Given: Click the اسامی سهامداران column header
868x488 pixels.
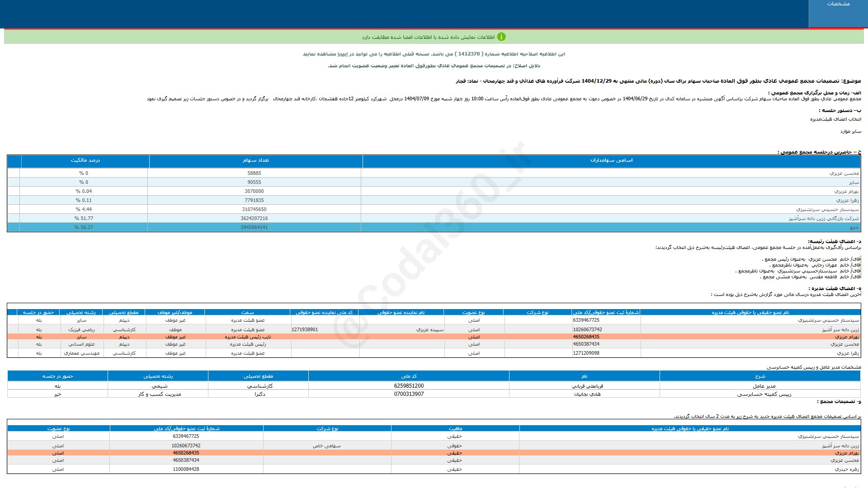Looking at the screenshot, I should 611,160.
